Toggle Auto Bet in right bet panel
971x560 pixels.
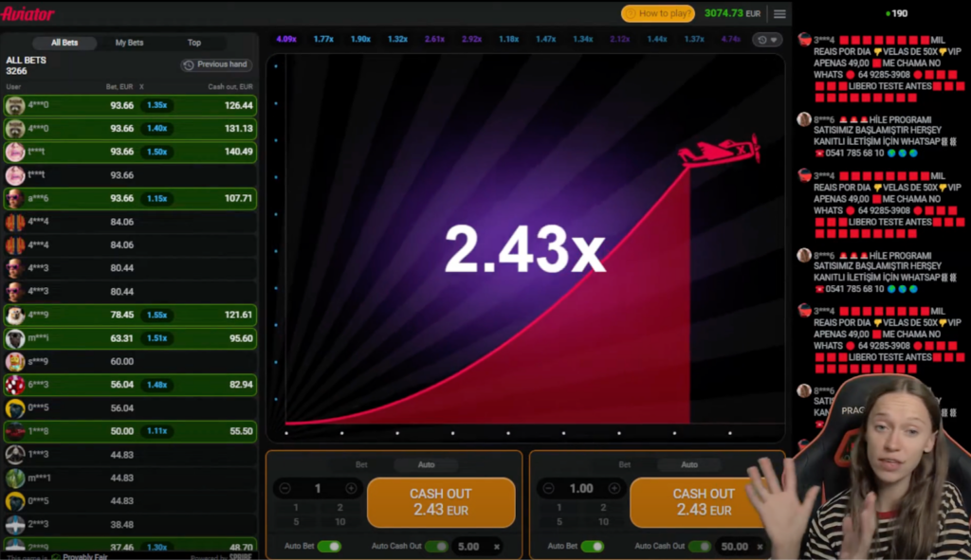click(593, 547)
